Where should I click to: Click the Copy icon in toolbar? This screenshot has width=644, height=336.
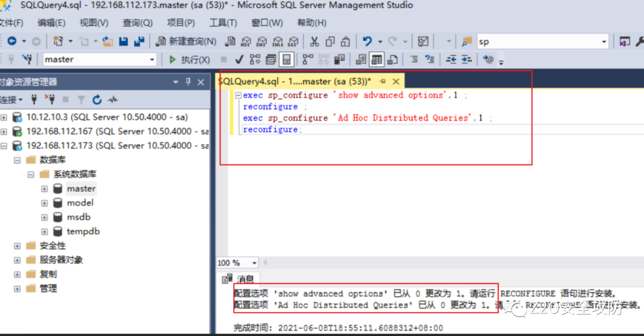330,41
